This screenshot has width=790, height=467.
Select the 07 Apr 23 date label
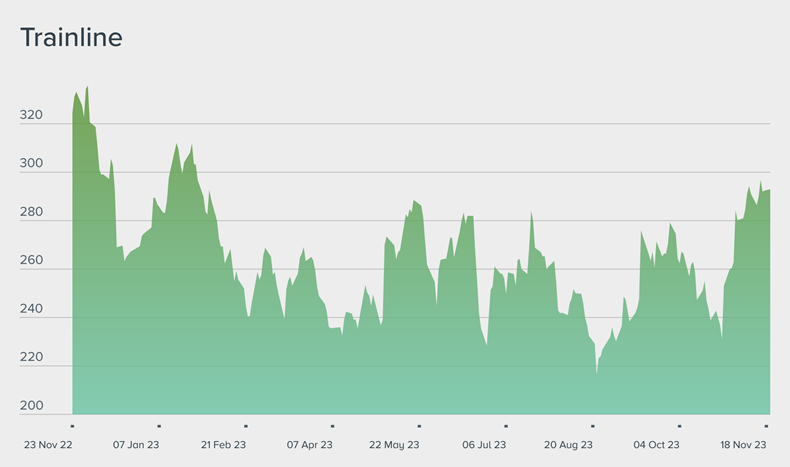point(309,445)
